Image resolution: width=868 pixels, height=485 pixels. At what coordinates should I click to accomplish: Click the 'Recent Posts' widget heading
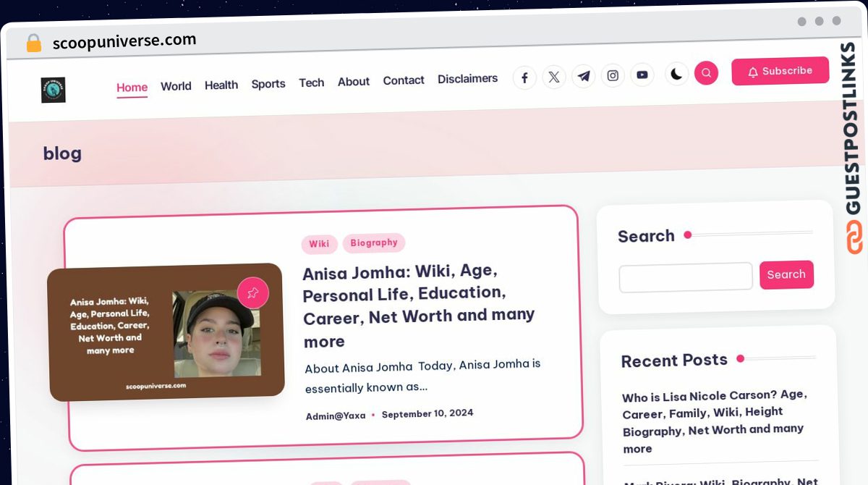pos(674,360)
